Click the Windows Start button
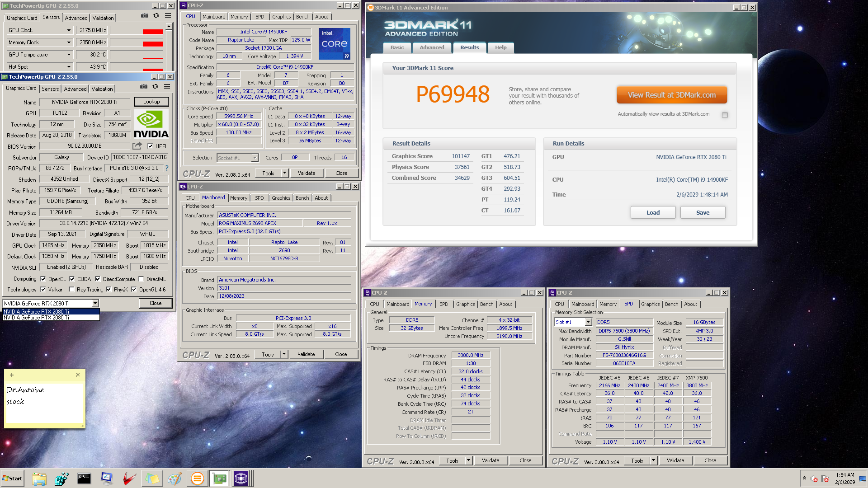 coord(12,479)
